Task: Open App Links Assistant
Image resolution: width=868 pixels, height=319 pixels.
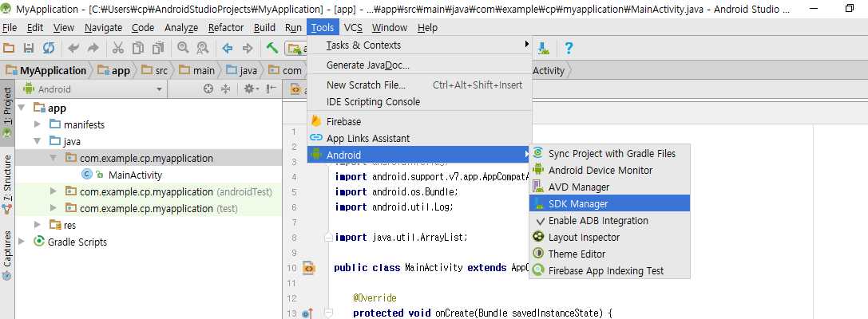Action: [x=419, y=138]
